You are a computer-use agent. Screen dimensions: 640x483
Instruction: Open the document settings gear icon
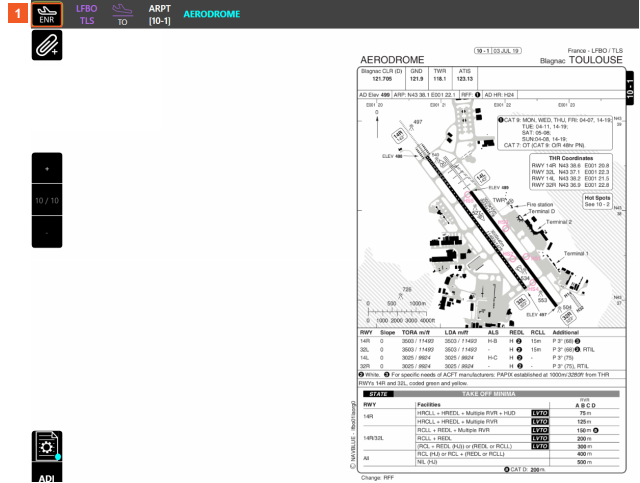click(47, 446)
